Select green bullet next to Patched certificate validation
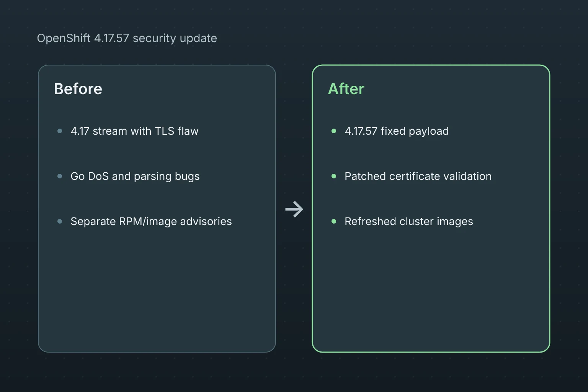This screenshot has width=588, height=392. tap(334, 176)
